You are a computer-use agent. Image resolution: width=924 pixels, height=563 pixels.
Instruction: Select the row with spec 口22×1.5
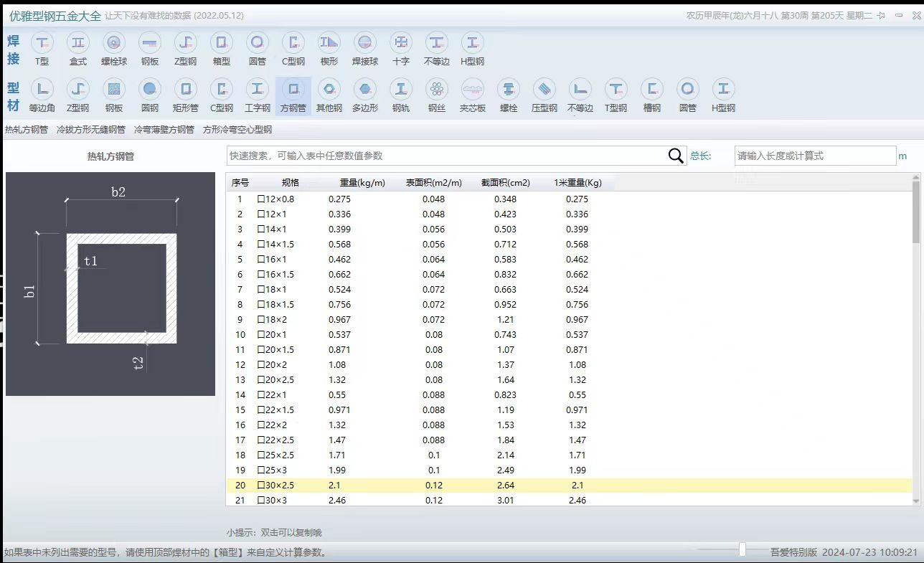569,410
